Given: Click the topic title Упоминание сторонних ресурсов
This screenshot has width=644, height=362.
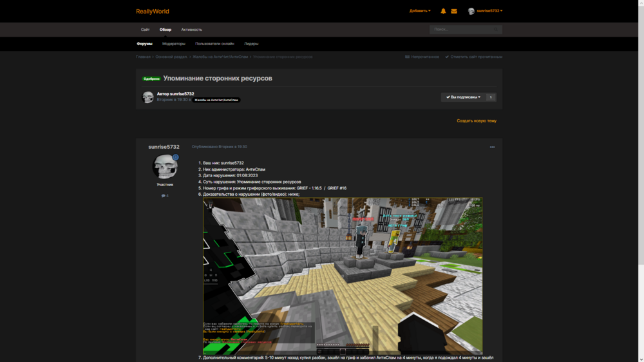Looking at the screenshot, I should point(218,78).
